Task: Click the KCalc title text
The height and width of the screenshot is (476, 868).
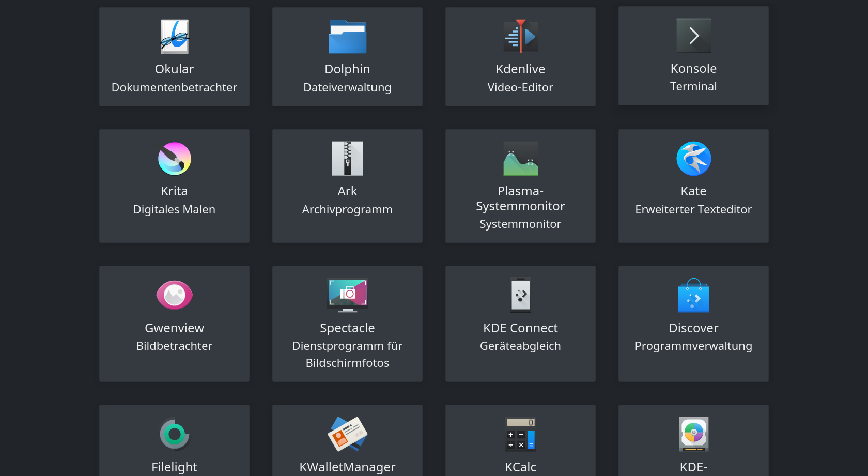Action: (521, 467)
